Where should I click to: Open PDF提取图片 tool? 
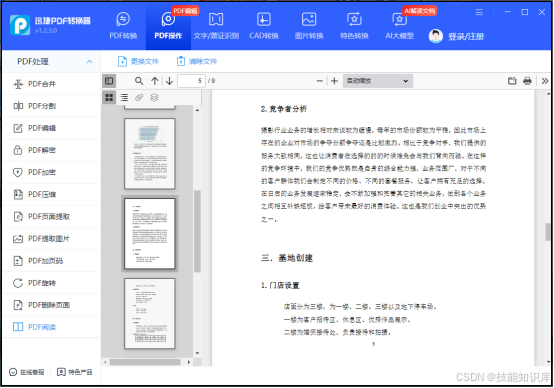[51, 239]
